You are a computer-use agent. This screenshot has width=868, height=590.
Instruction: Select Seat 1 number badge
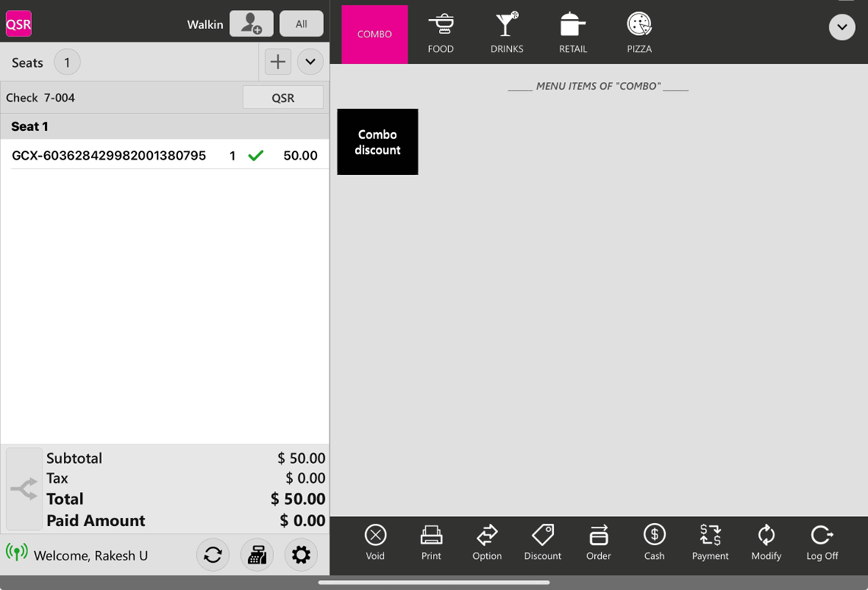(67, 62)
